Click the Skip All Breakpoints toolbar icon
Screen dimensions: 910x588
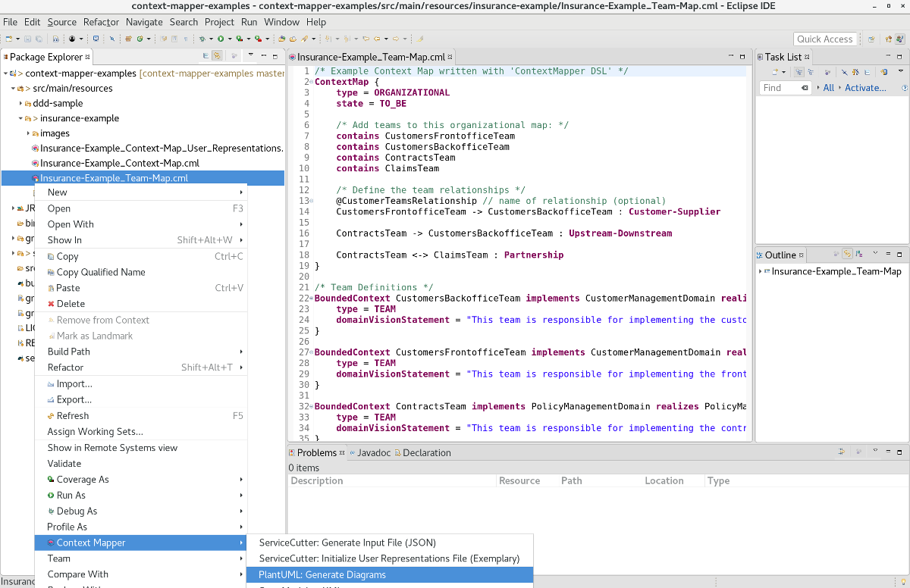click(x=111, y=39)
